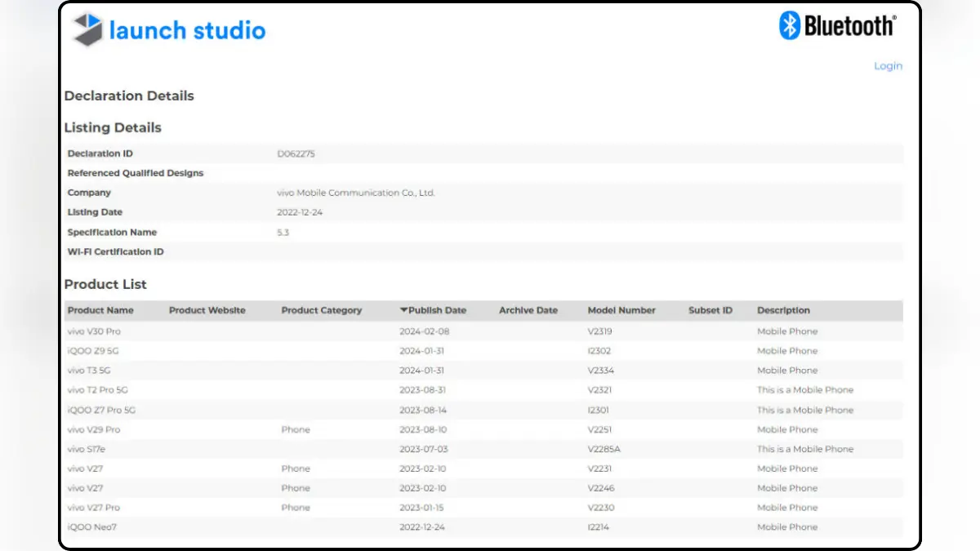
Task: Click model number I2214
Action: click(x=599, y=527)
